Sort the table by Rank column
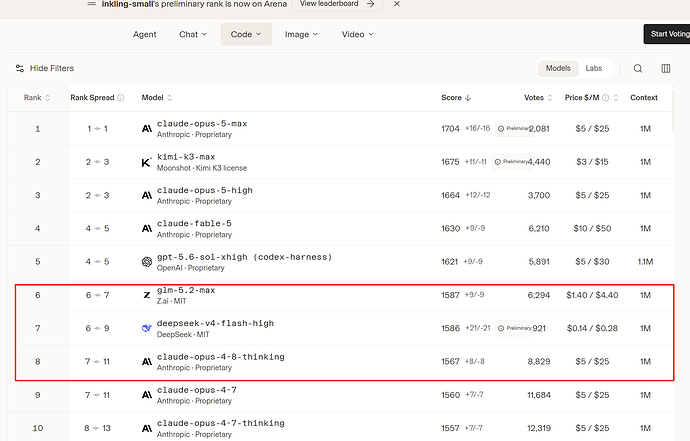 tap(37, 98)
